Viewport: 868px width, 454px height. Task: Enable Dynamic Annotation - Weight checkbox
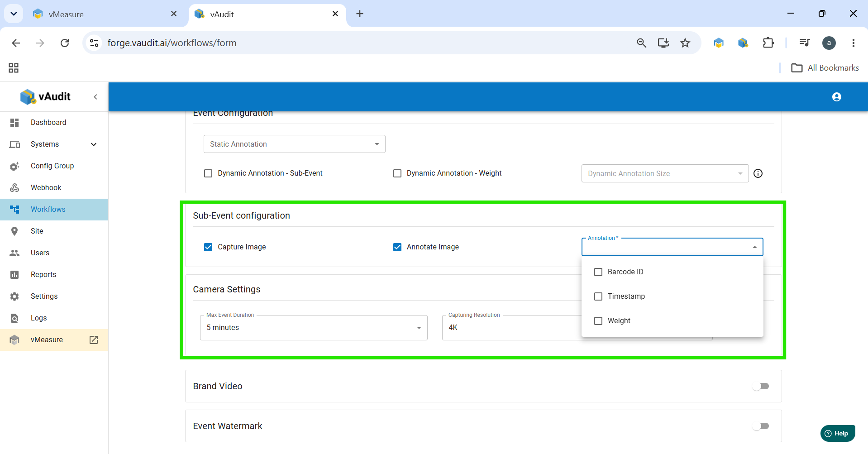[397, 173]
